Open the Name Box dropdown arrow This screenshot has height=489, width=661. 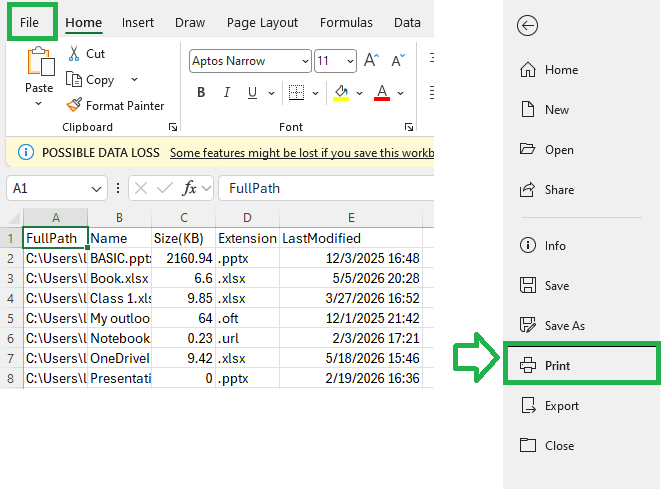pos(97,189)
